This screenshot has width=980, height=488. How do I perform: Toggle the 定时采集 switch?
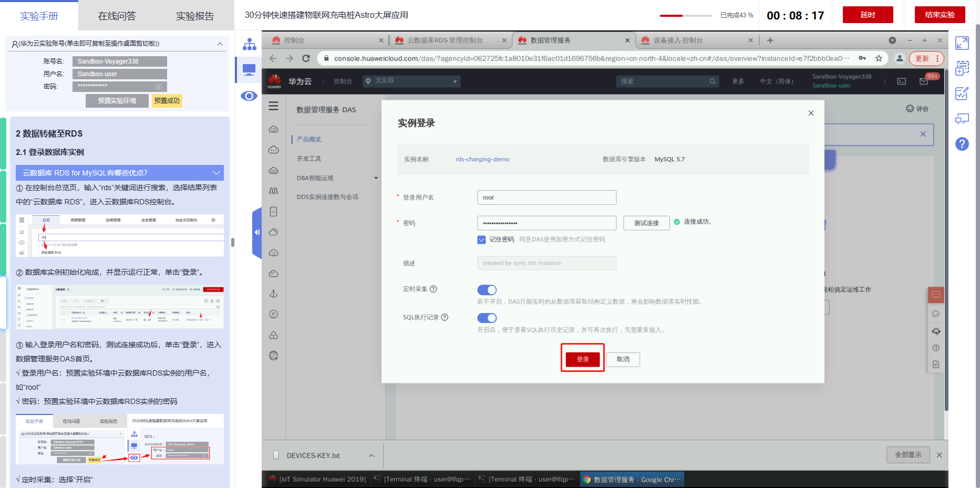coord(487,290)
